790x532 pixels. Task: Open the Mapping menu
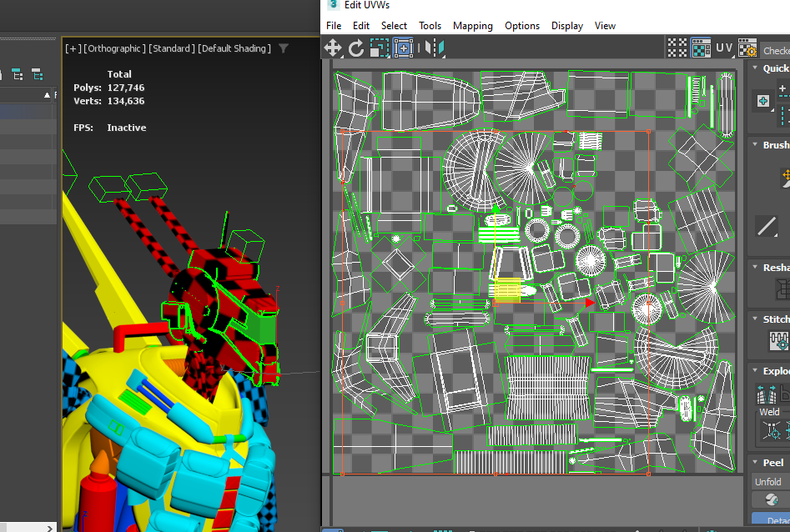pos(472,26)
